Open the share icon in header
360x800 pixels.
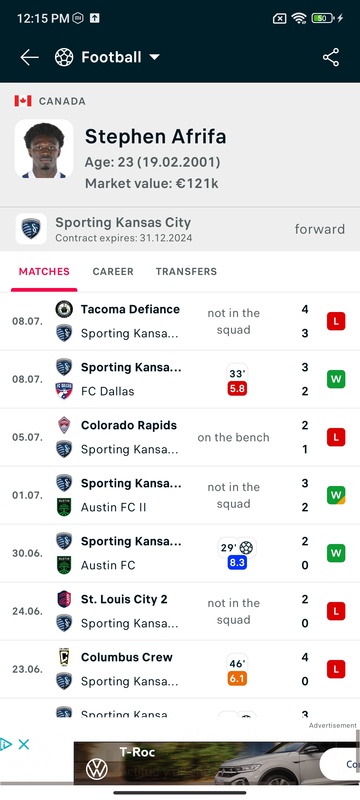[331, 57]
